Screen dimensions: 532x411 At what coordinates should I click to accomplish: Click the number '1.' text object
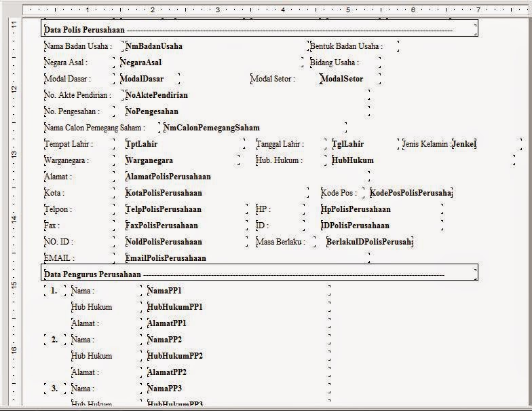point(54,291)
